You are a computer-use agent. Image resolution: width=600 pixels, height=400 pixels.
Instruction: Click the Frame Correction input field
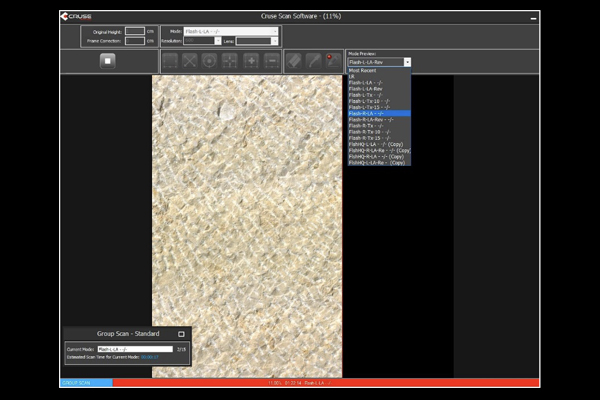pos(134,41)
